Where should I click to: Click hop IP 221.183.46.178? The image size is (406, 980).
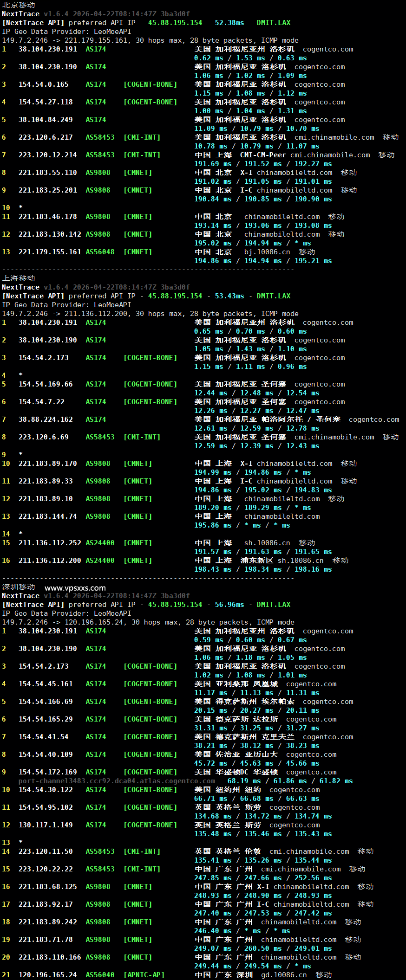click(x=48, y=217)
